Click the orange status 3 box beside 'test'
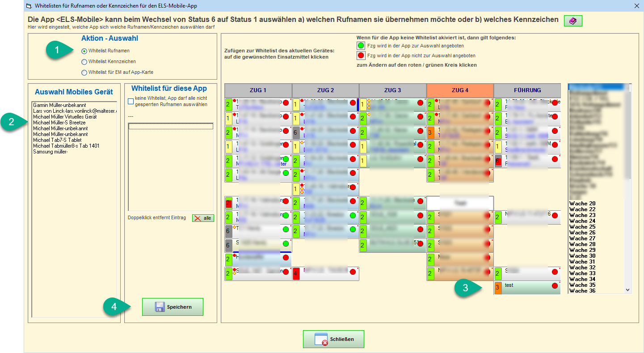 pyautogui.click(x=498, y=288)
